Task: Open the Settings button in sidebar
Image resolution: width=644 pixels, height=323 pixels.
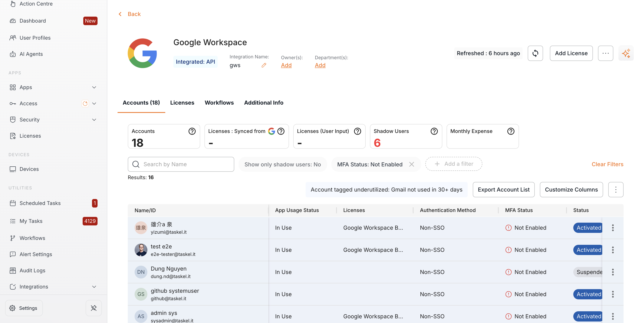Action: 24,308
